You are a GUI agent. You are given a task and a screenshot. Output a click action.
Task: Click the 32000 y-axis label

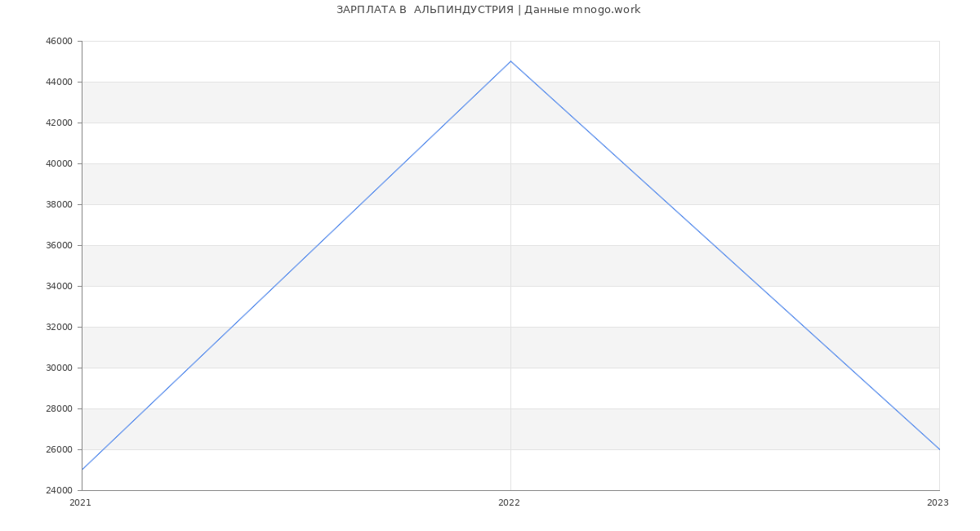59,328
